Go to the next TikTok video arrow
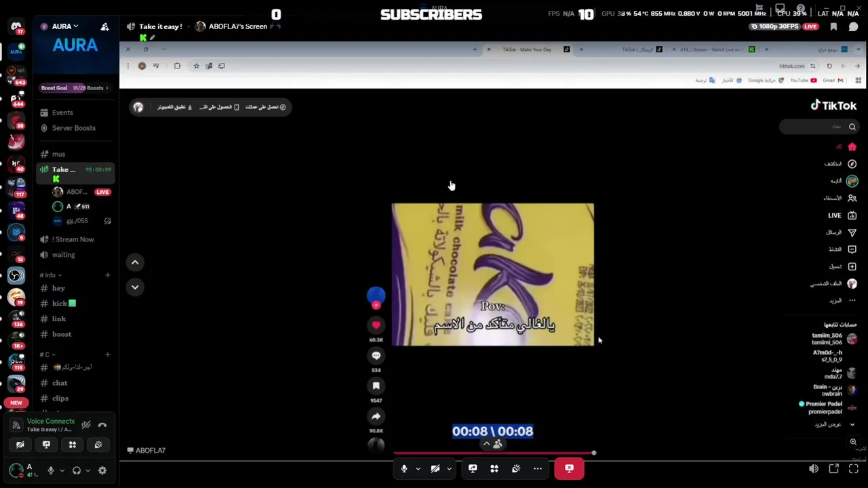Screen dimensions: 868x488 pos(135,287)
